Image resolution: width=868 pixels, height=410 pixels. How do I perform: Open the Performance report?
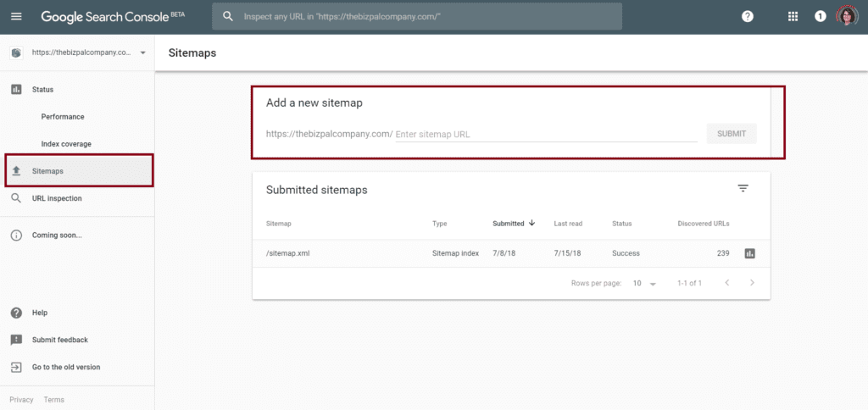point(63,117)
